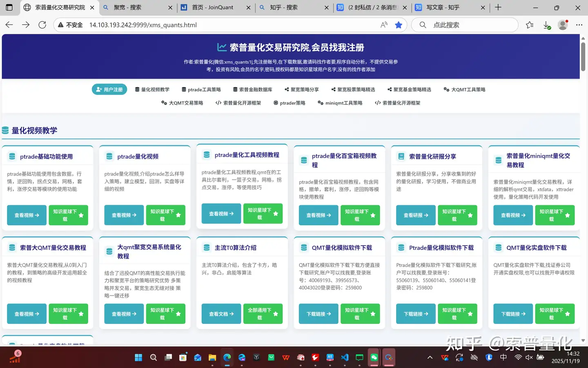Open the ptrade工具策略 nav item
Image resolution: width=588 pixels, height=368 pixels.
(x=201, y=90)
